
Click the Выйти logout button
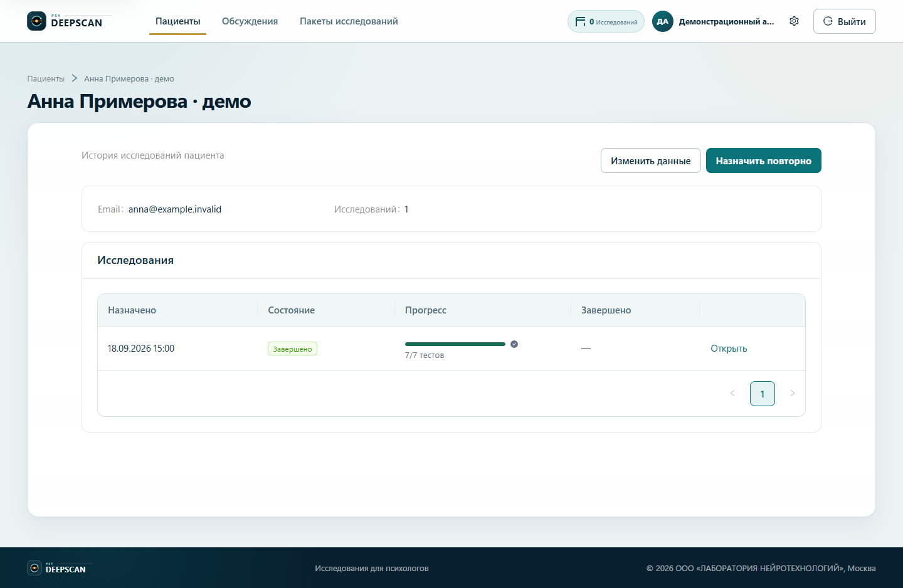844,21
